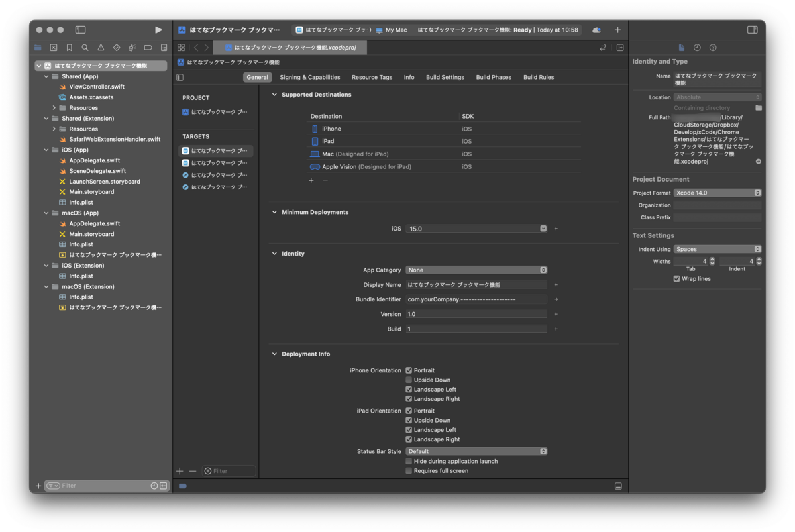
Task: Open the Project Format dropdown
Action: point(717,193)
